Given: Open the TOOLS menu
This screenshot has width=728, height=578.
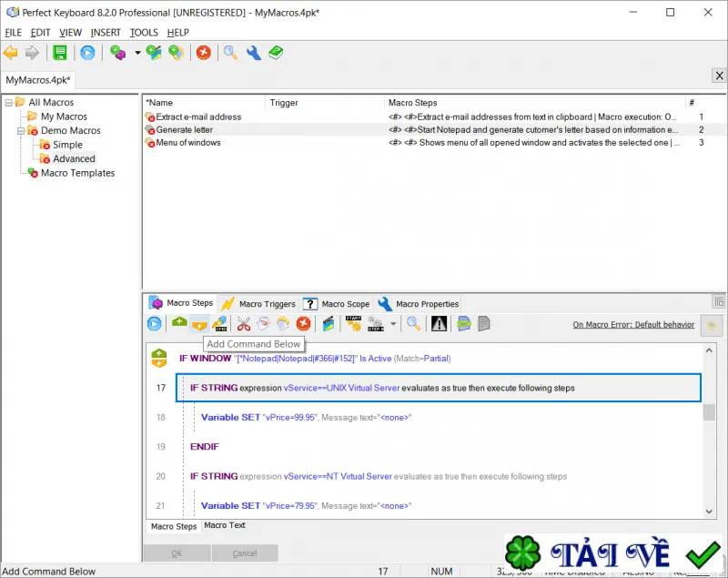Looking at the screenshot, I should pos(144,33).
